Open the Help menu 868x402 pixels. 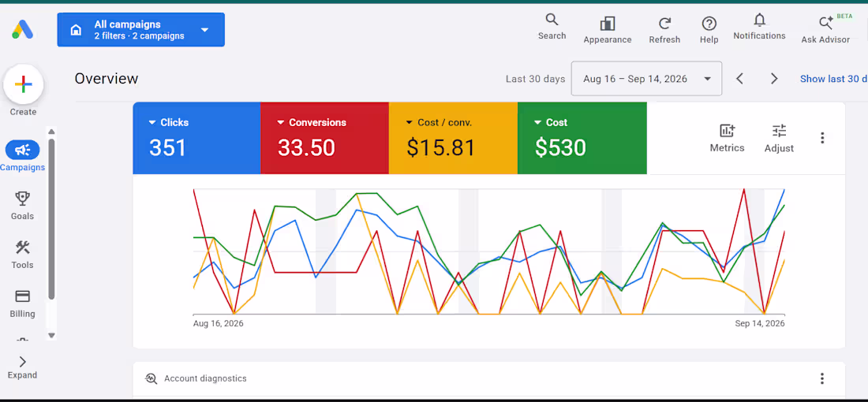[x=709, y=31]
